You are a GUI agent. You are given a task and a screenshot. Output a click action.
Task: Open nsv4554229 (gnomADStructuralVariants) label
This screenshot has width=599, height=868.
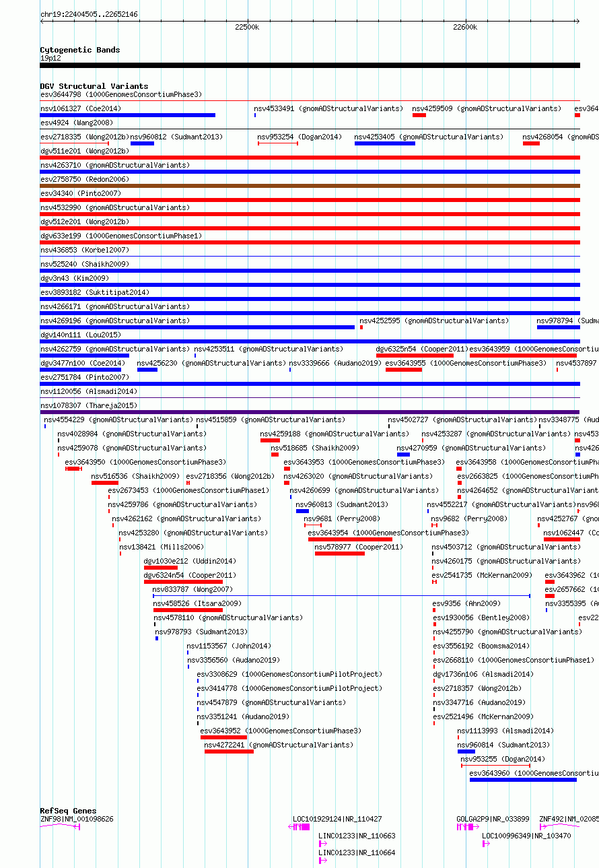coord(119,420)
